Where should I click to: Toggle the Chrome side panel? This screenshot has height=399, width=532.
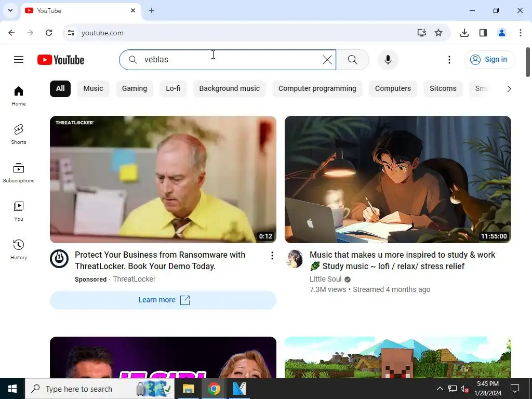(x=483, y=33)
